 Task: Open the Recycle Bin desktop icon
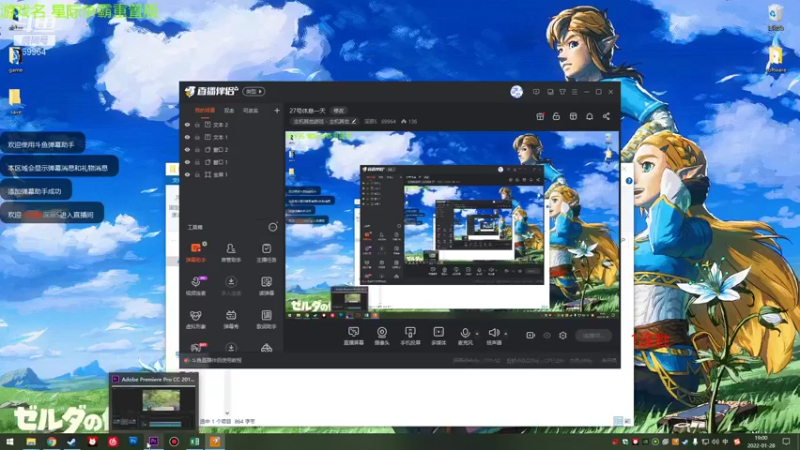[x=776, y=17]
